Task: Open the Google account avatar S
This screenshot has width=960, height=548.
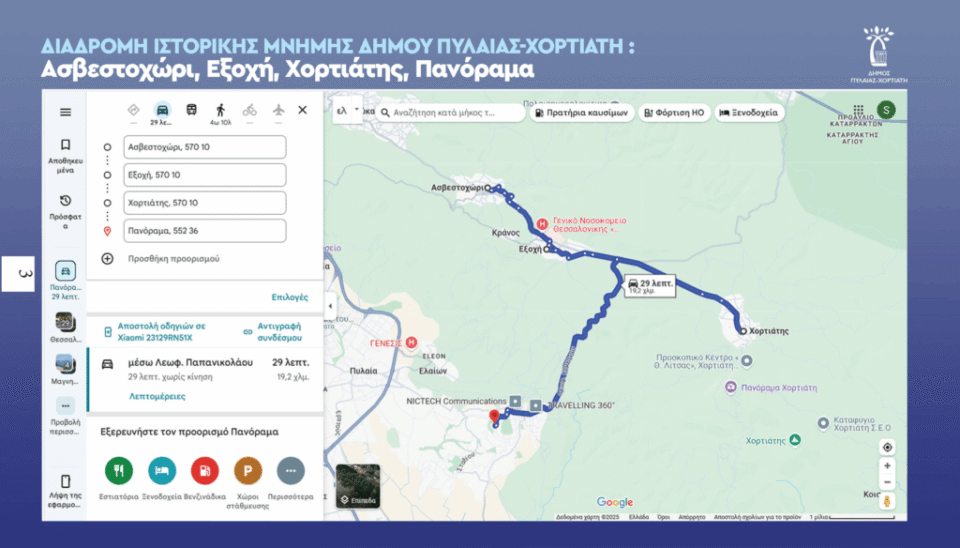Action: pyautogui.click(x=886, y=110)
